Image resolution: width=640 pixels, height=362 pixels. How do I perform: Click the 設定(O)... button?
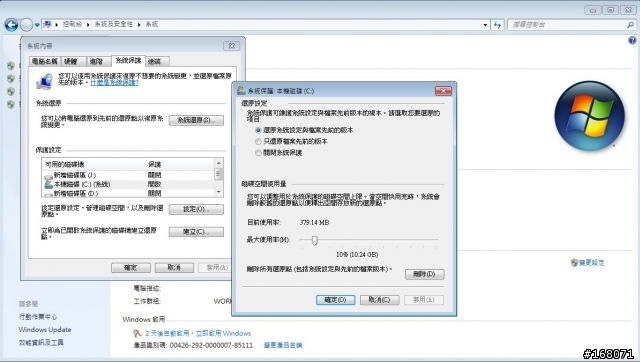click(x=196, y=209)
